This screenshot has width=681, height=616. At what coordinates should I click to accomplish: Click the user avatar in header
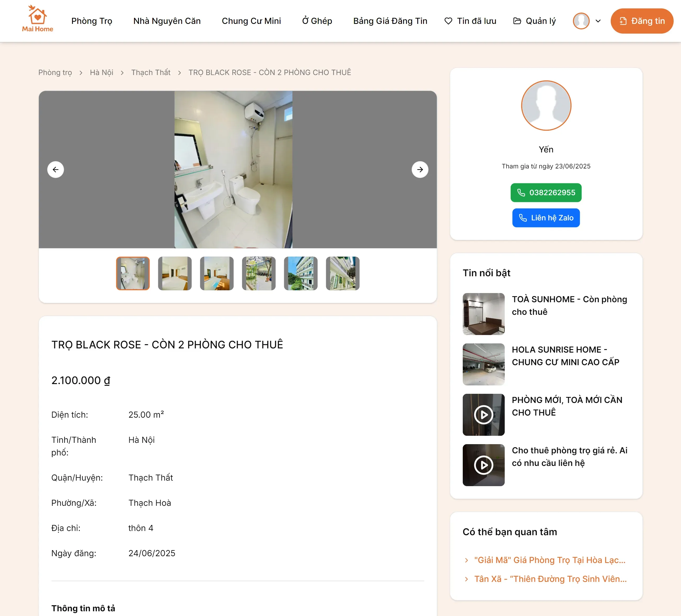[581, 21]
